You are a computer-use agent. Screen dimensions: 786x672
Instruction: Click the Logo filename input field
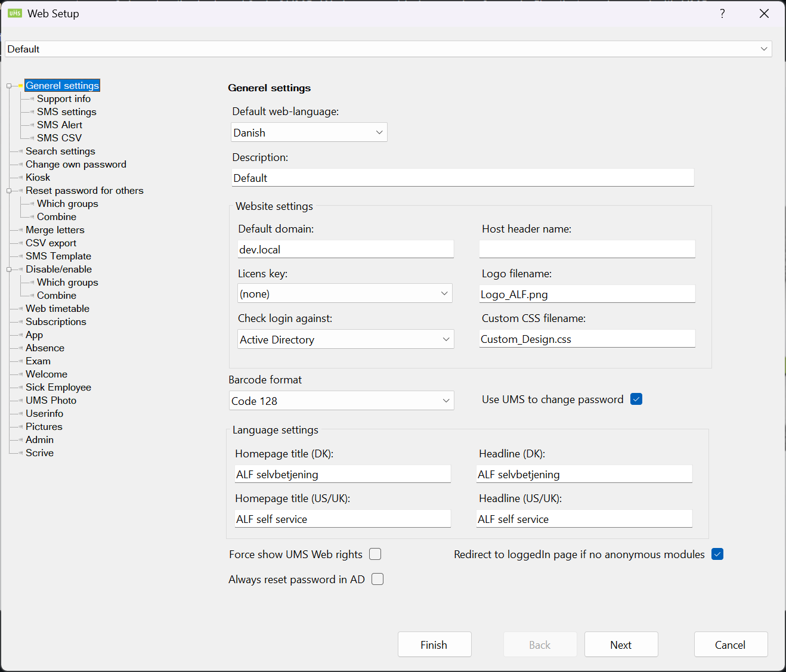pos(587,294)
